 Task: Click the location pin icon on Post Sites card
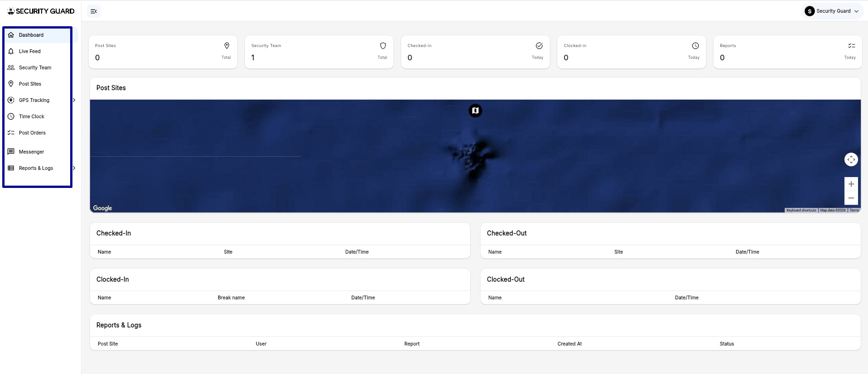pyautogui.click(x=227, y=46)
